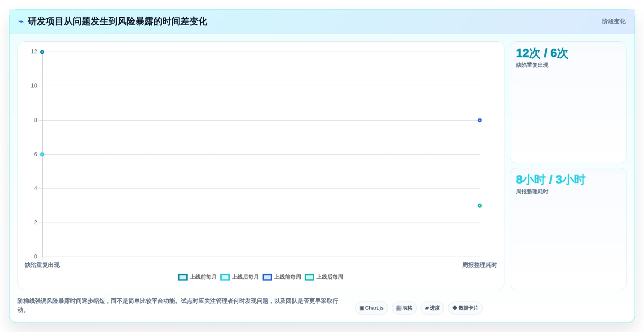Click the 阶段变化 label in header
The width and height of the screenshot is (644, 332).
coord(613,22)
